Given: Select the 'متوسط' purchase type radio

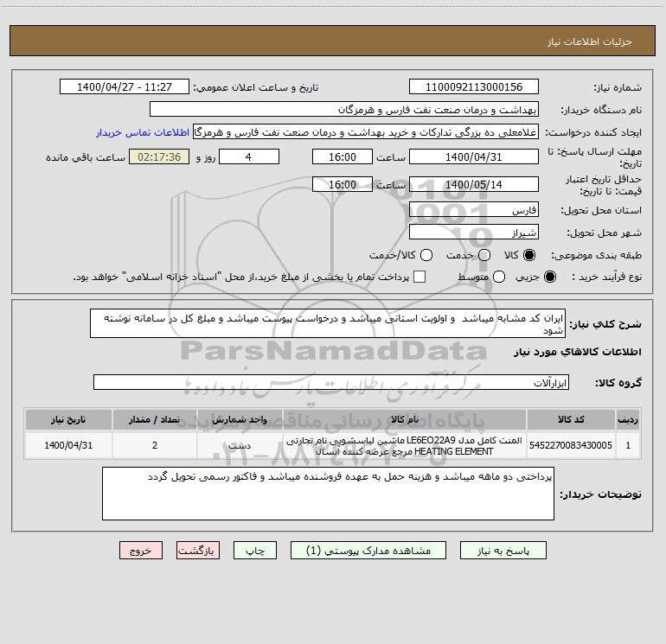Looking at the screenshot, I should [499, 277].
